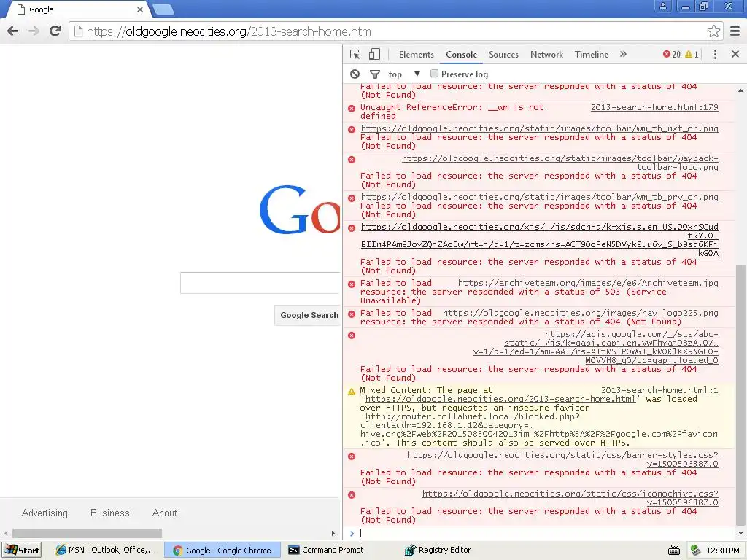This screenshot has height=560, width=747.
Task: Click the Google search text box
Action: [x=260, y=283]
